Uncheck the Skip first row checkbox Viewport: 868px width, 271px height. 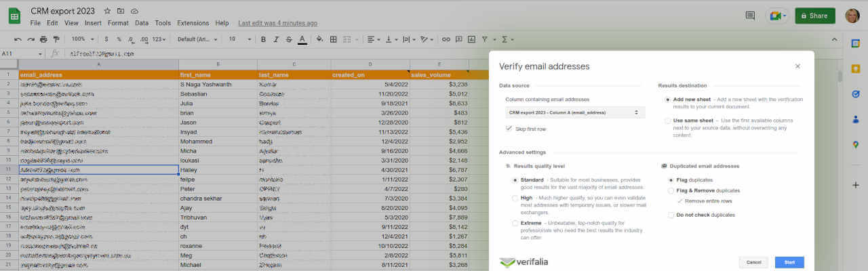(x=509, y=129)
